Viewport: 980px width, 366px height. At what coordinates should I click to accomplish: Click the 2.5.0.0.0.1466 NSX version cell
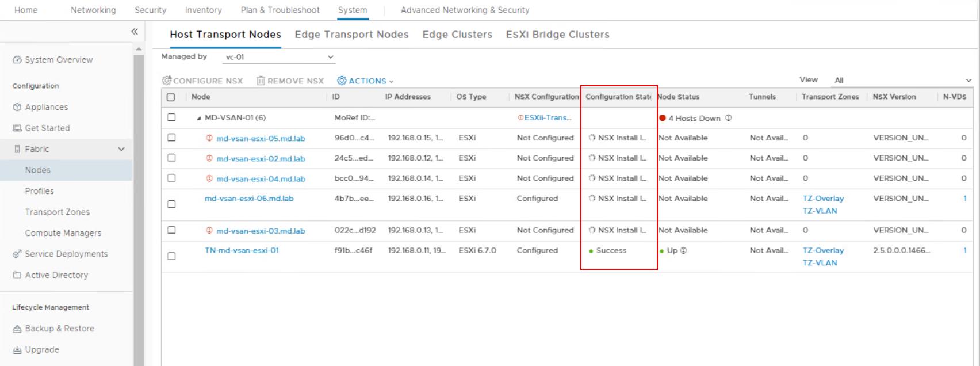point(901,250)
